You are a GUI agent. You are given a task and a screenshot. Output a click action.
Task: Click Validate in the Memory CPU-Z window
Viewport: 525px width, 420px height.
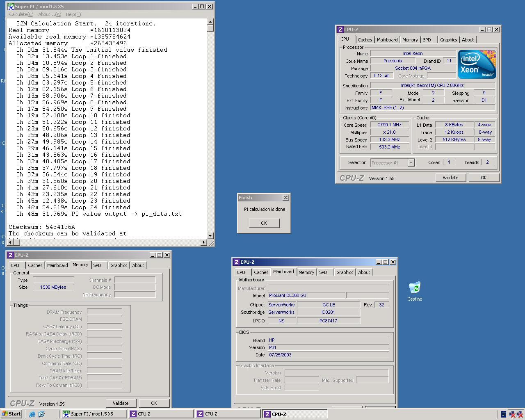click(121, 403)
